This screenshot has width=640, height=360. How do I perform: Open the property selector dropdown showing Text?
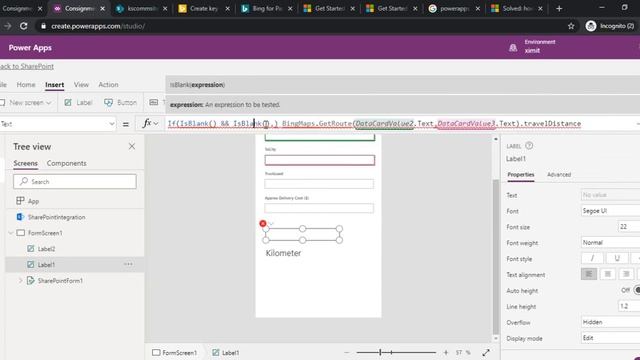58,124
